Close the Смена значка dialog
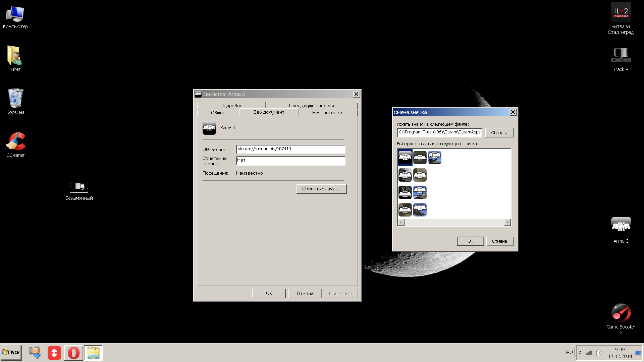 point(513,112)
